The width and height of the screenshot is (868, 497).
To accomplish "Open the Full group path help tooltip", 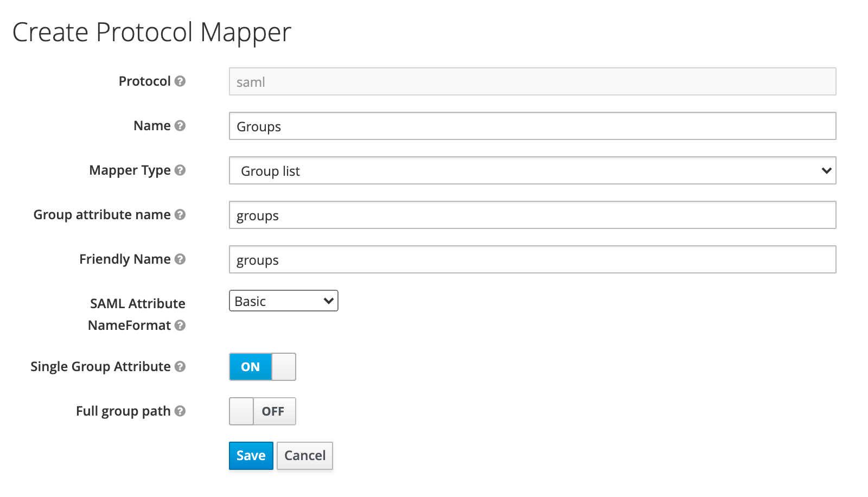I will pos(181,411).
